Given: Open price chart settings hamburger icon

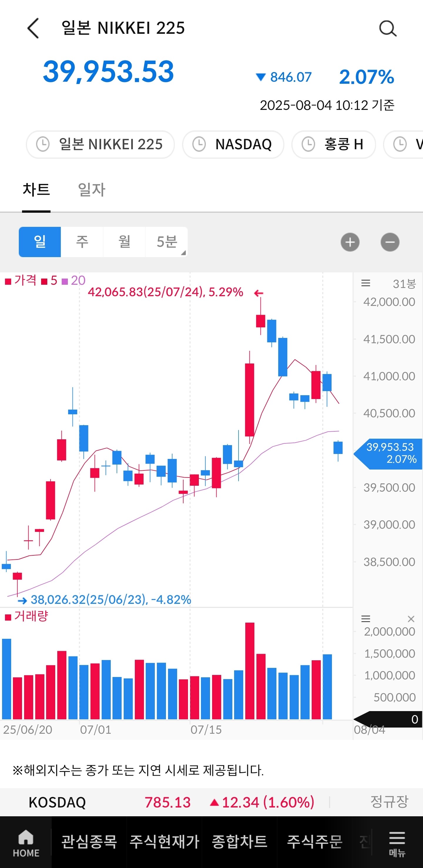Looking at the screenshot, I should pos(366,283).
